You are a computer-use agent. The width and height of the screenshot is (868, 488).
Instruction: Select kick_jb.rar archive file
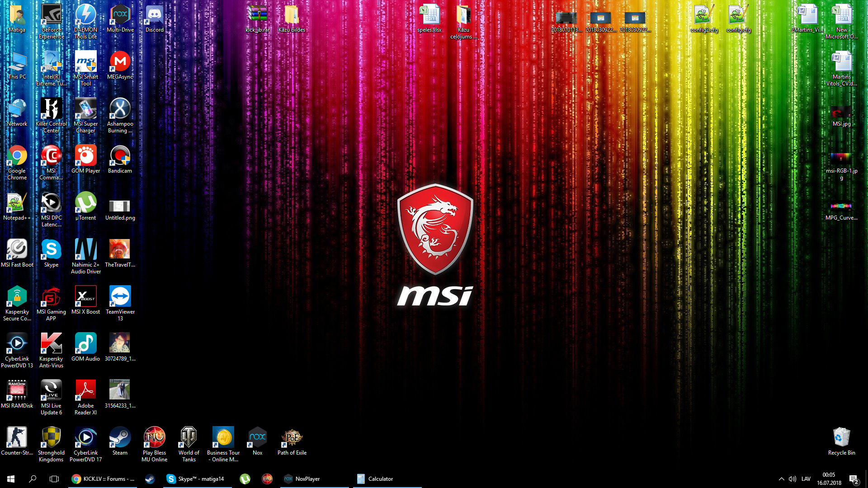click(x=257, y=18)
